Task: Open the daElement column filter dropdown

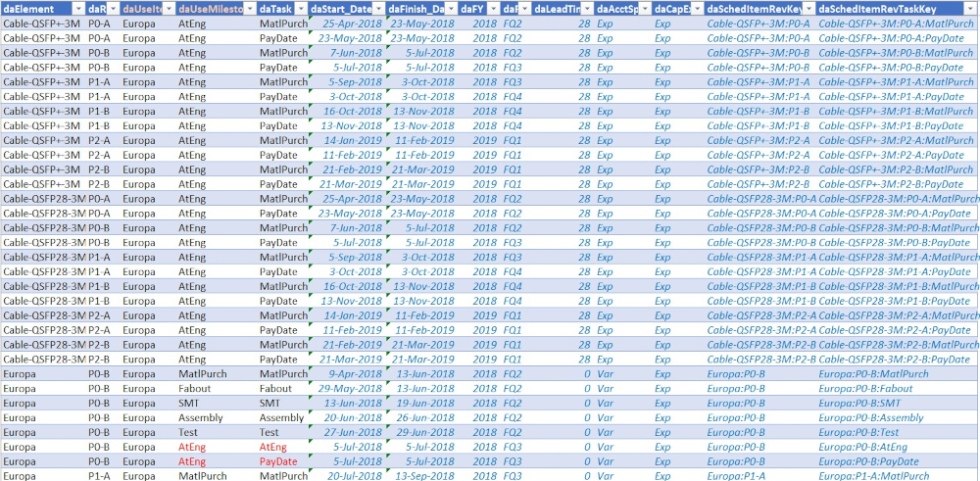Action: (x=77, y=9)
